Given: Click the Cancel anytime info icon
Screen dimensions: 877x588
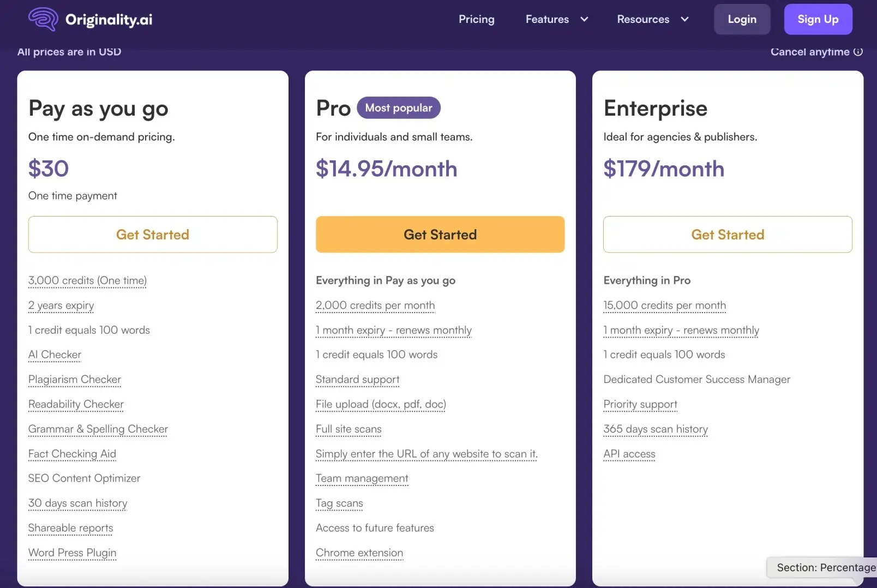Looking at the screenshot, I should 858,52.
